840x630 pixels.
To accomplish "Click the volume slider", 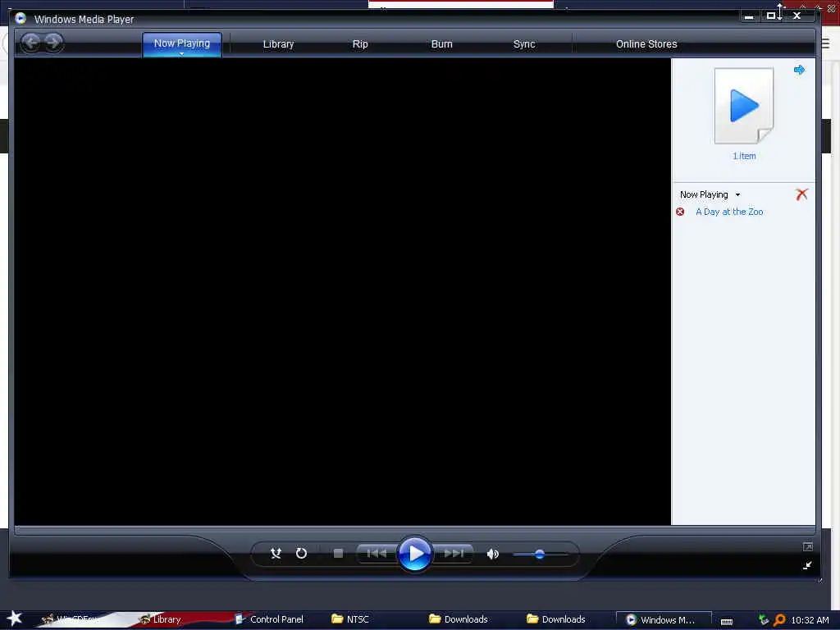I will (x=540, y=555).
